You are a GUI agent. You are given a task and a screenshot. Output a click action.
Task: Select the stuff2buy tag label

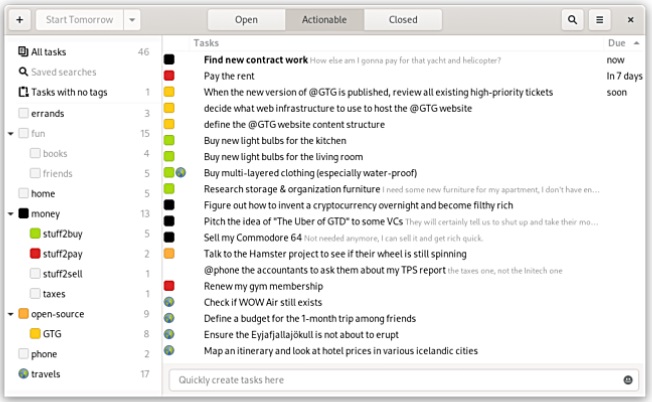click(x=62, y=234)
